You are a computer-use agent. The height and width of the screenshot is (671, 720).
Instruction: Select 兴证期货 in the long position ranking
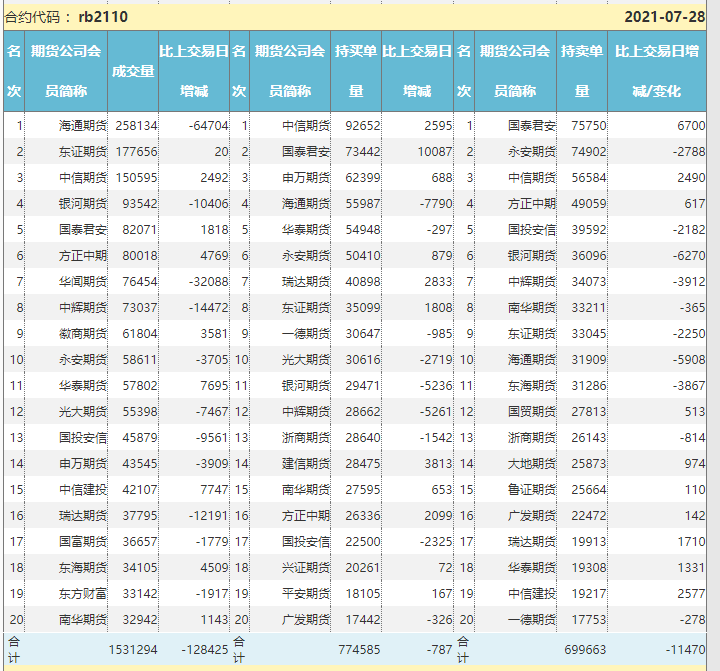pyautogui.click(x=306, y=568)
